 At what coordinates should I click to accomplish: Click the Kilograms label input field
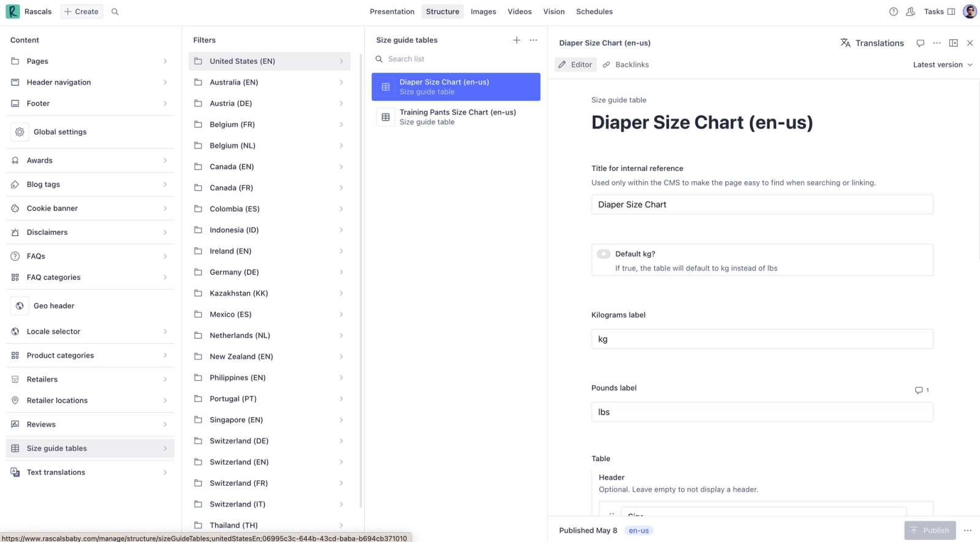762,339
